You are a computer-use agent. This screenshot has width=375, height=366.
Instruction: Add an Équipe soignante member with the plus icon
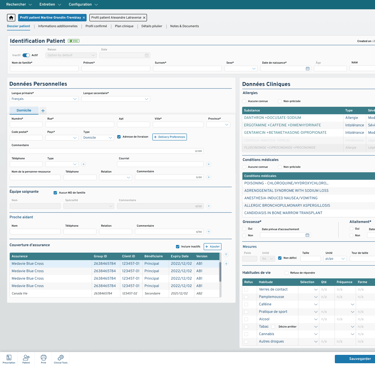coord(208,206)
